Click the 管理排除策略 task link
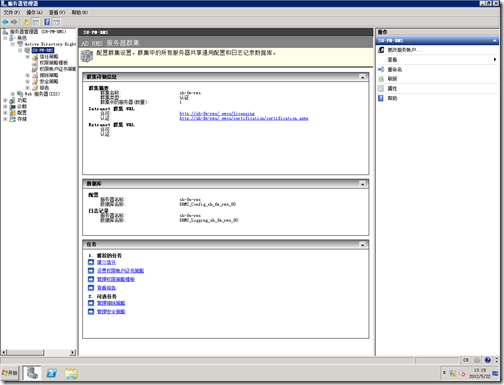Screen dimensions: 504x385 pyautogui.click(x=111, y=303)
